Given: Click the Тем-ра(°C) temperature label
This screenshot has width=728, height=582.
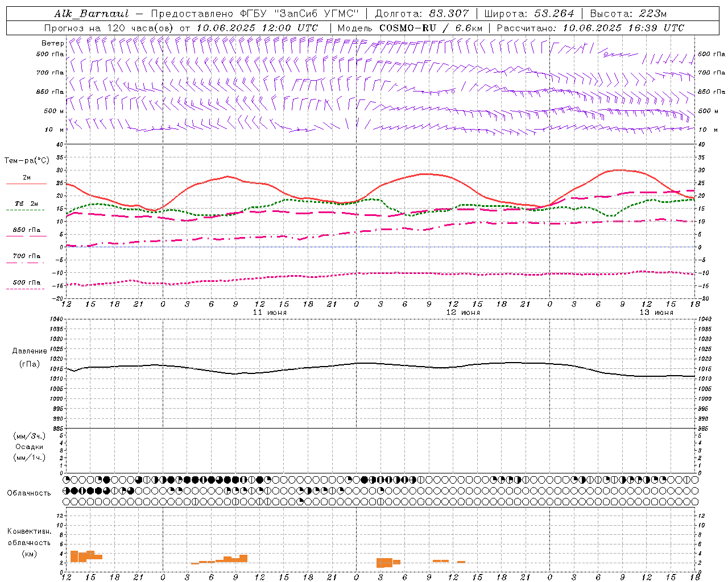Looking at the screenshot, I should click(x=27, y=161).
